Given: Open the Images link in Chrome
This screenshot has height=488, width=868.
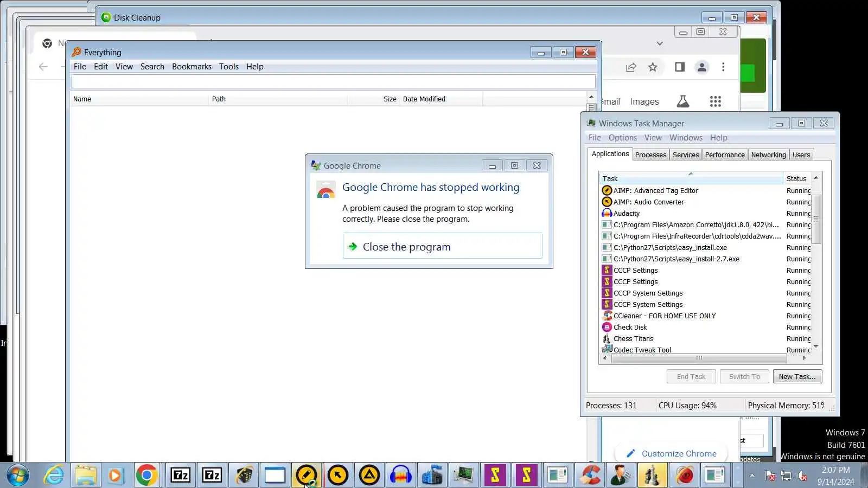Looking at the screenshot, I should 644,101.
